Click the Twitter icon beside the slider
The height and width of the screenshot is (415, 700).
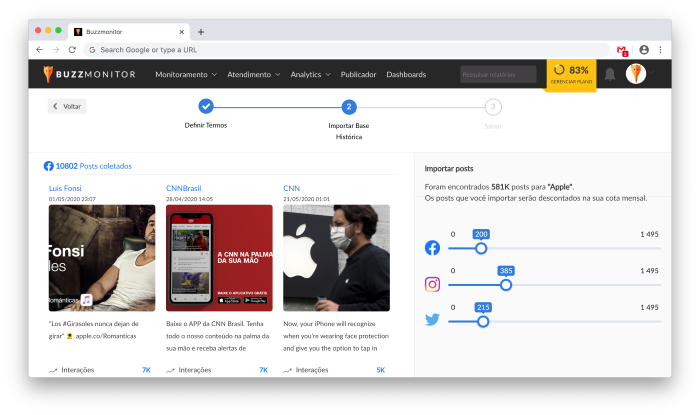click(433, 321)
